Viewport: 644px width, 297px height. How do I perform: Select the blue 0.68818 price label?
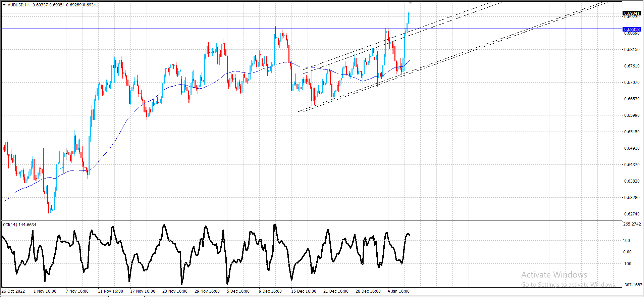[632, 29]
